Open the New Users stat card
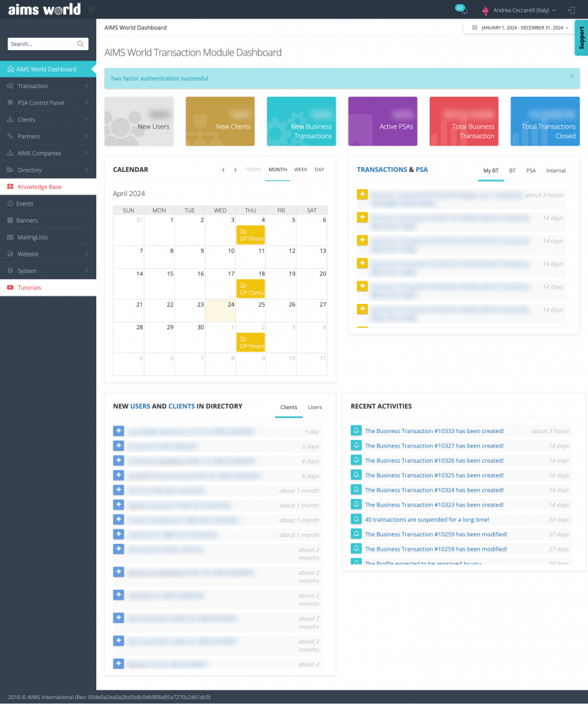 pos(139,121)
